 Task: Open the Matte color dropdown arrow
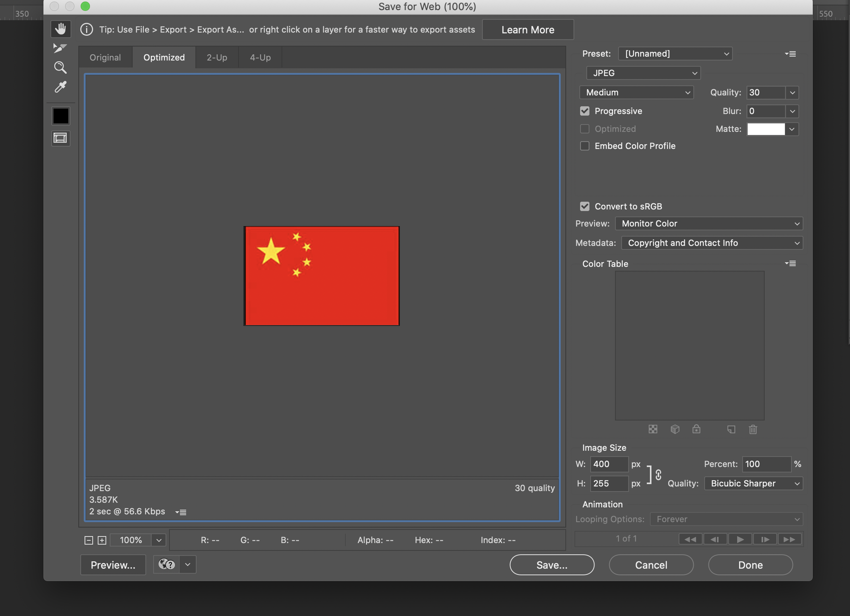coord(792,129)
